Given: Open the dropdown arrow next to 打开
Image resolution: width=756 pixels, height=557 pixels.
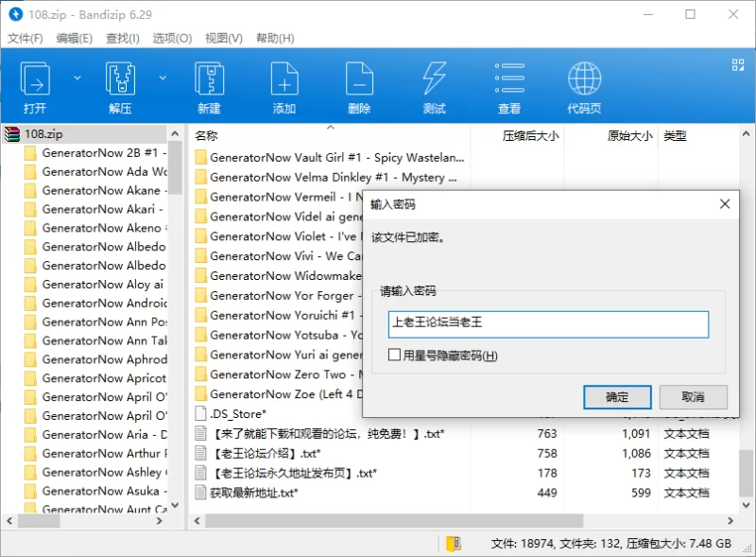Looking at the screenshot, I should [x=77, y=78].
